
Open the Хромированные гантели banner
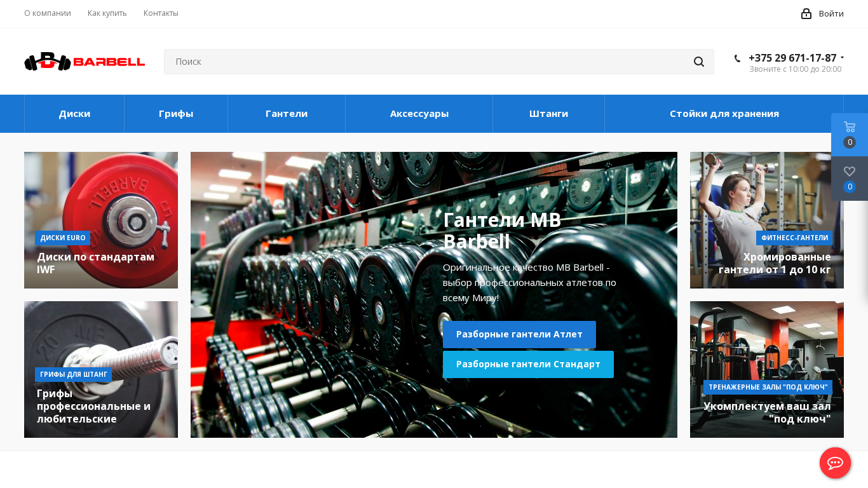click(x=767, y=220)
